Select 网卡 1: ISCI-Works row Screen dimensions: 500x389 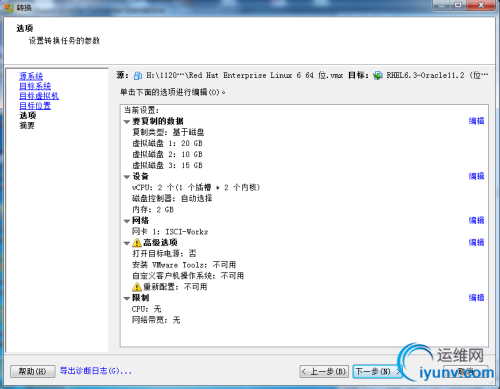coord(170,232)
